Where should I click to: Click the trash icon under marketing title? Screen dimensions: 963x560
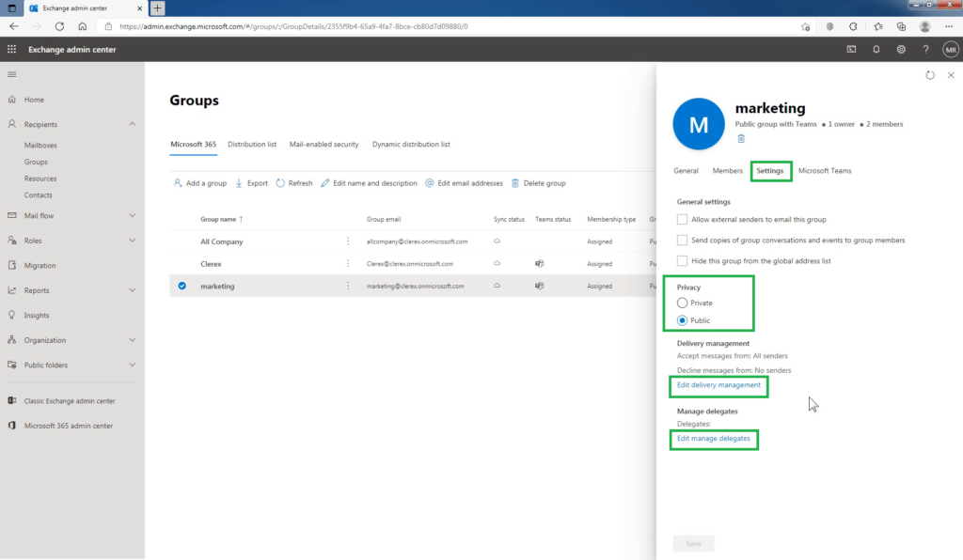[741, 139]
